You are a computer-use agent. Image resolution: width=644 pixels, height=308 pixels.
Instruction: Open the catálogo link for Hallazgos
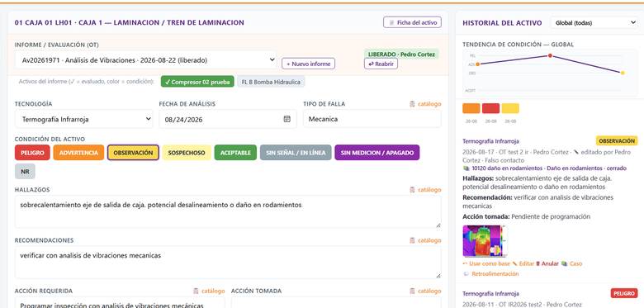tap(425, 190)
